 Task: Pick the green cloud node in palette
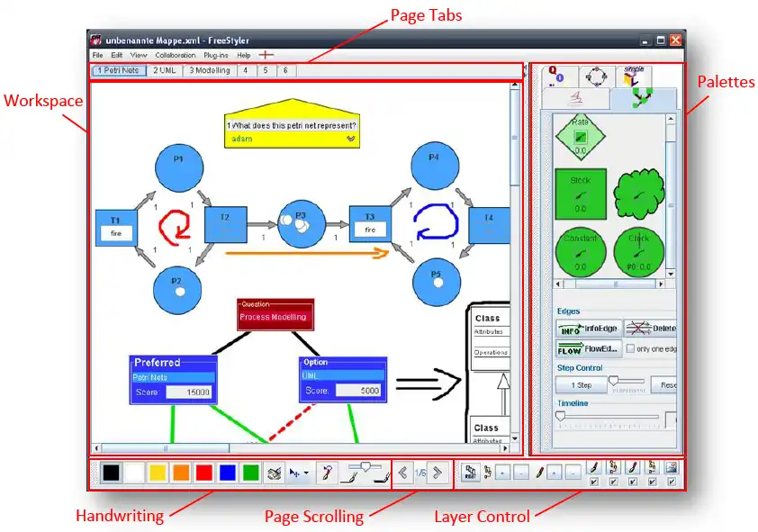639,193
